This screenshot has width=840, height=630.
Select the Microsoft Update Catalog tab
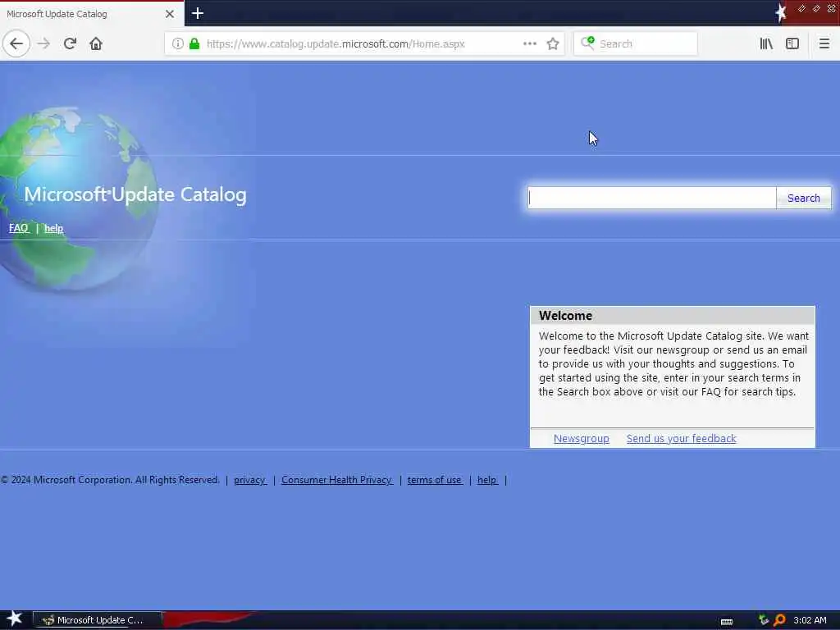click(x=92, y=14)
